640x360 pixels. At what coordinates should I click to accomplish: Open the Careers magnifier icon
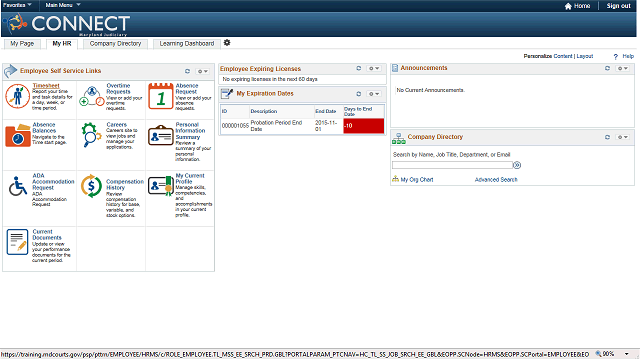tap(91, 135)
